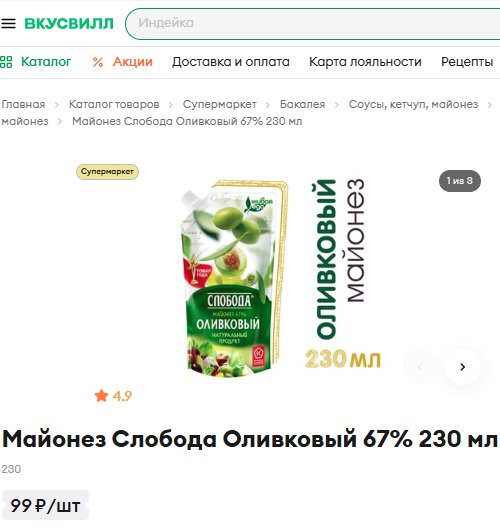
Task: Open Доставка и оплата page
Action: click(231, 62)
